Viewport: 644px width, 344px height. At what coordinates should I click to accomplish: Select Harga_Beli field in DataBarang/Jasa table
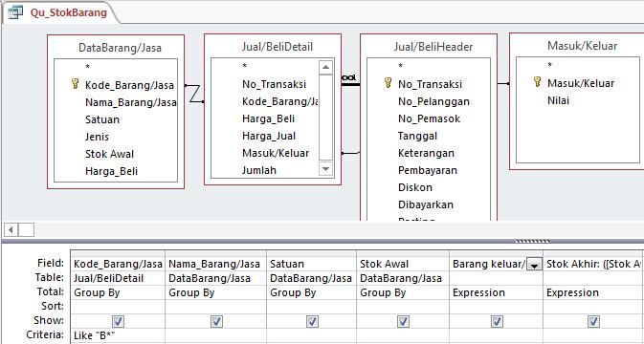111,171
